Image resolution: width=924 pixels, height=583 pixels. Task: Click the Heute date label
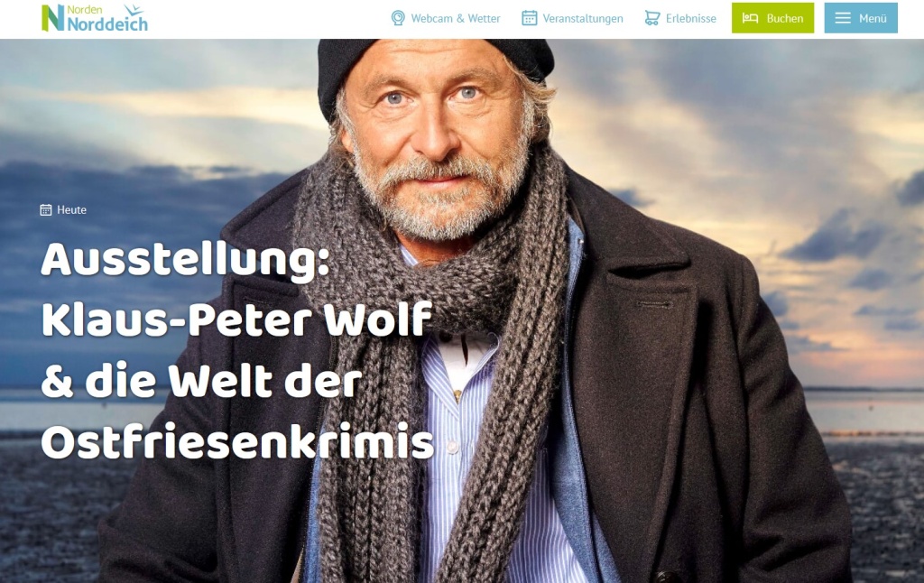point(71,210)
